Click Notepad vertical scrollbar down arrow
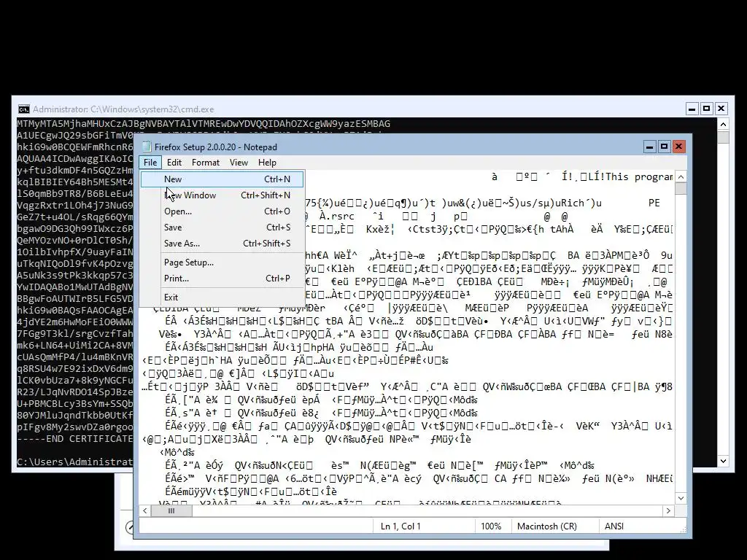 pyautogui.click(x=681, y=498)
